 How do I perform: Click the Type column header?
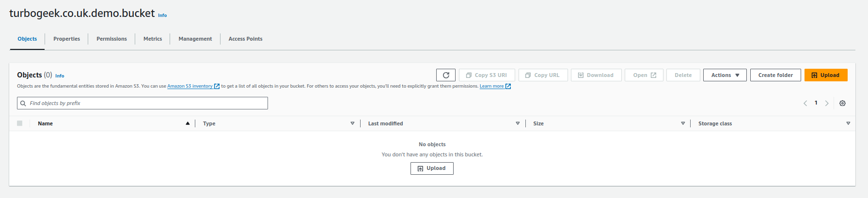coord(209,123)
